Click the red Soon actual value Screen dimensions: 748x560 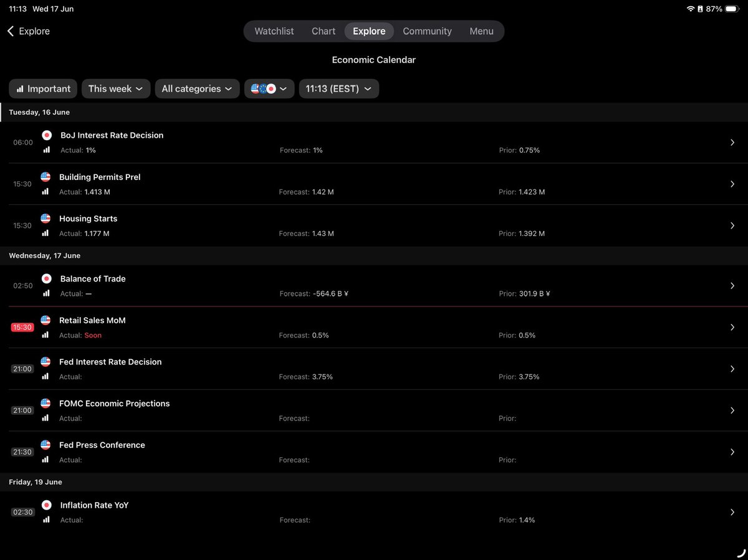[93, 335]
